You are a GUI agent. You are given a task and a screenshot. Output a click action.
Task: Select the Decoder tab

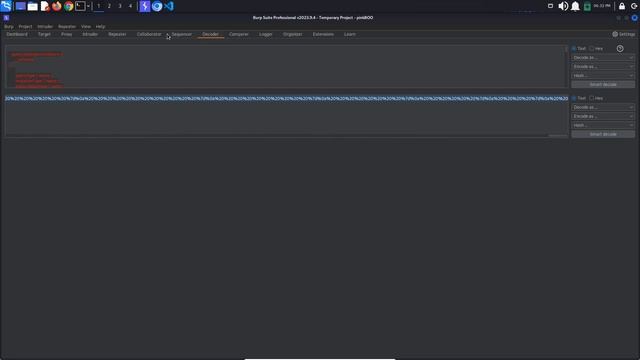[x=211, y=34]
